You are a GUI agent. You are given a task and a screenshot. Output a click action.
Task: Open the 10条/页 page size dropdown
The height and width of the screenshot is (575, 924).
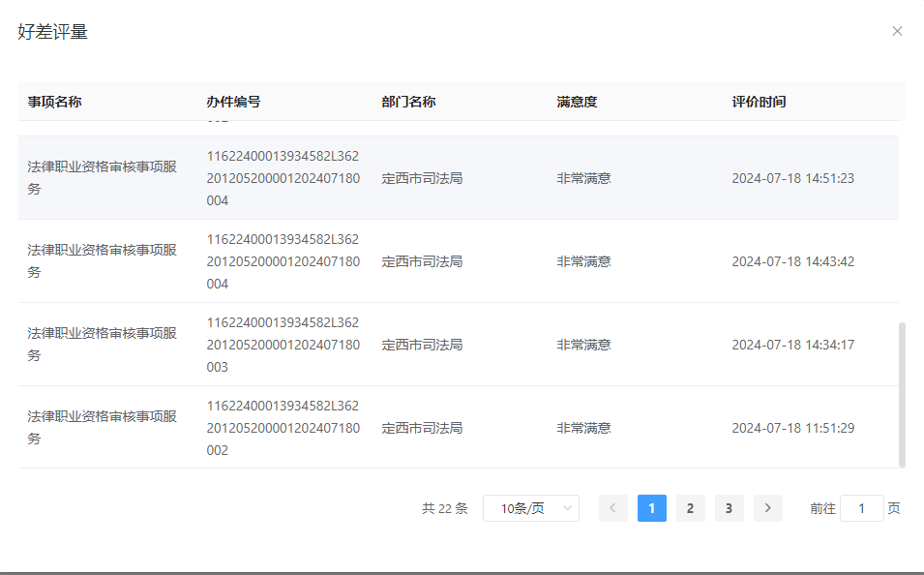coord(530,507)
